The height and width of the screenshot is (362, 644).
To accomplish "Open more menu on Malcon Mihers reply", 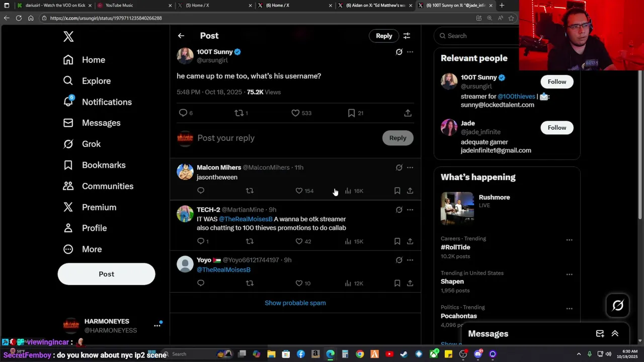I will click(410, 167).
